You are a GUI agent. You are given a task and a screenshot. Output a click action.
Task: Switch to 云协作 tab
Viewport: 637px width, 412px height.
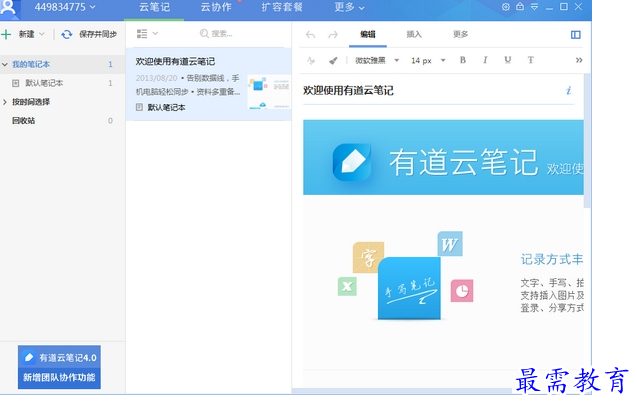point(216,7)
